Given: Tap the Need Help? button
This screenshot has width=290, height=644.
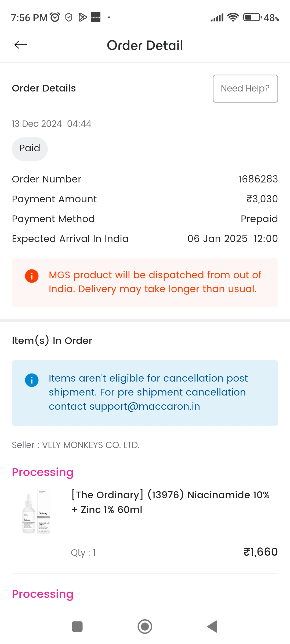Looking at the screenshot, I should 245,89.
